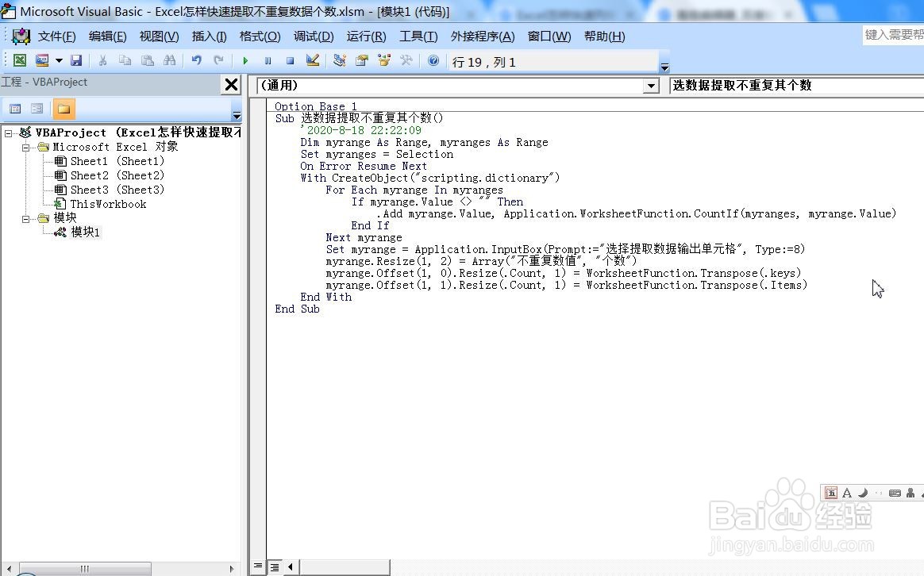Toggle the IME English mode A icon
Image resolution: width=924 pixels, height=576 pixels.
click(x=847, y=493)
